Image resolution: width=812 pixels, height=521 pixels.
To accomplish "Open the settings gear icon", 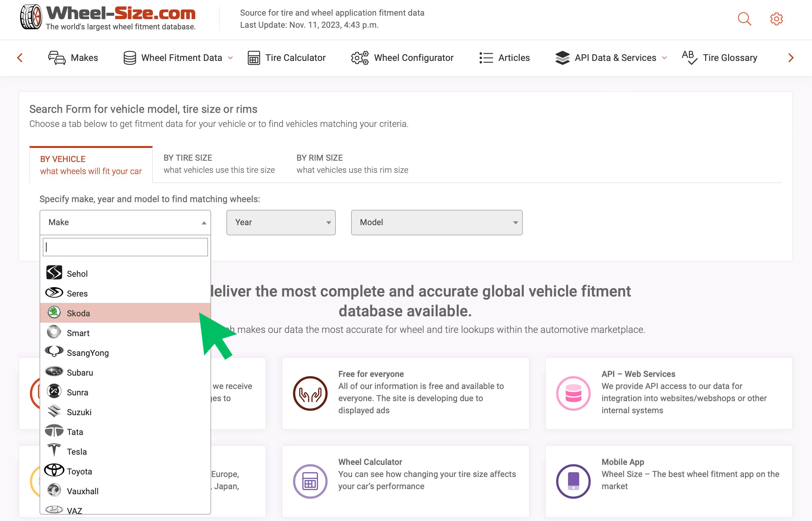I will pos(777,19).
